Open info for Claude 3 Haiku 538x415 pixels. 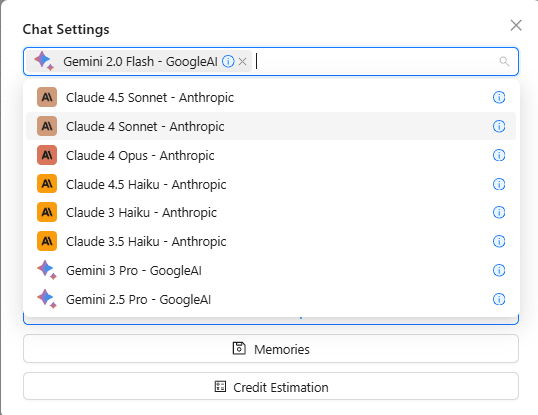[499, 212]
